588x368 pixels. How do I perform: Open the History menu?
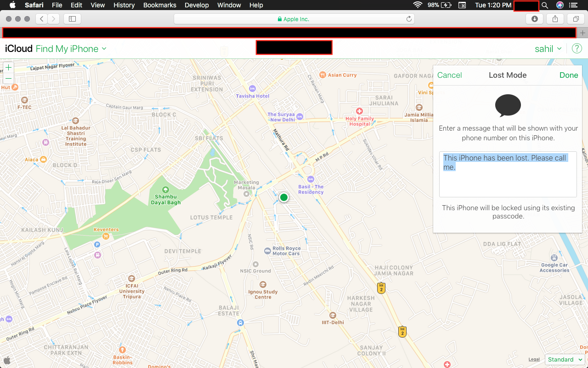click(x=124, y=5)
